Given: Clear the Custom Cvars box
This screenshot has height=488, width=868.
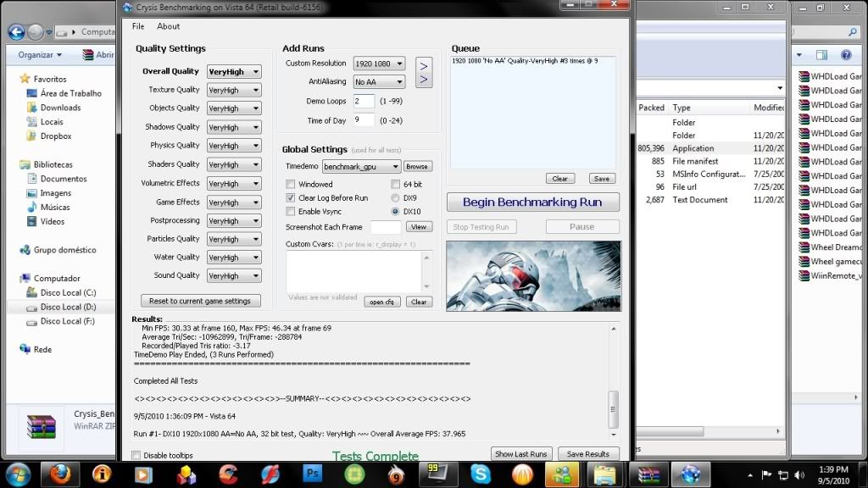Looking at the screenshot, I should point(419,302).
